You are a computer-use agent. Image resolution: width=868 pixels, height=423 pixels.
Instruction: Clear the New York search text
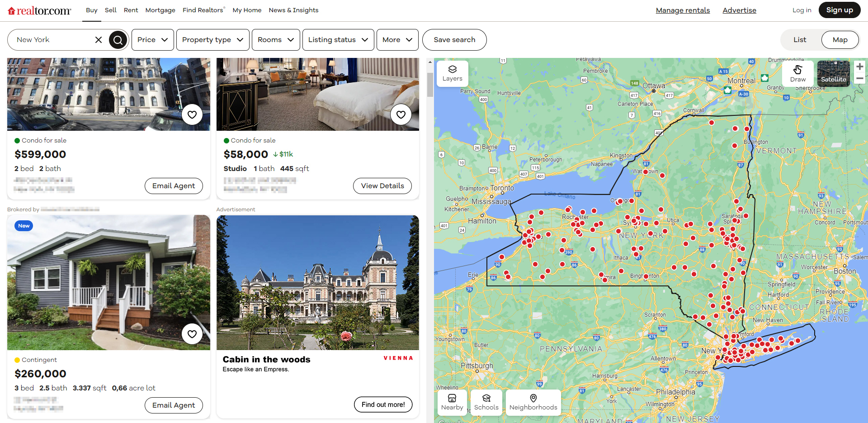[99, 40]
